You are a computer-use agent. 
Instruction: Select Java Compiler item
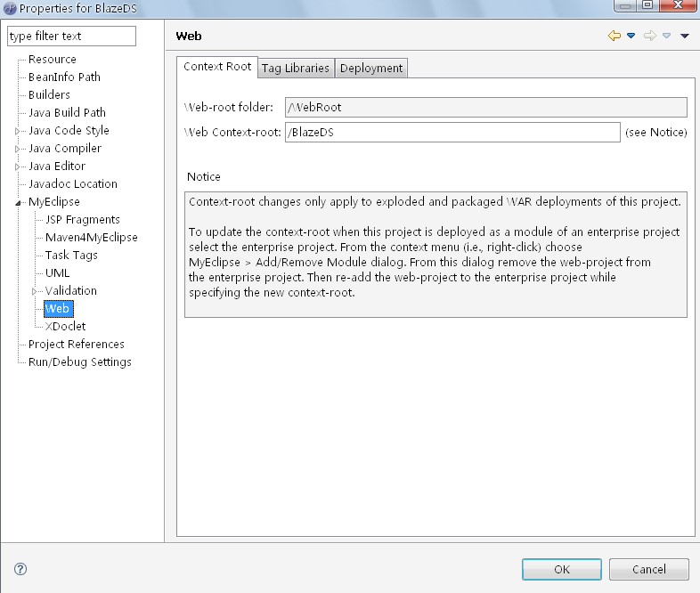(x=65, y=149)
